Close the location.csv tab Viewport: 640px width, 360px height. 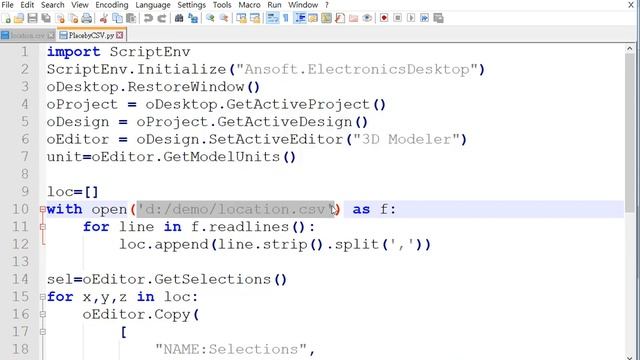(x=51, y=36)
